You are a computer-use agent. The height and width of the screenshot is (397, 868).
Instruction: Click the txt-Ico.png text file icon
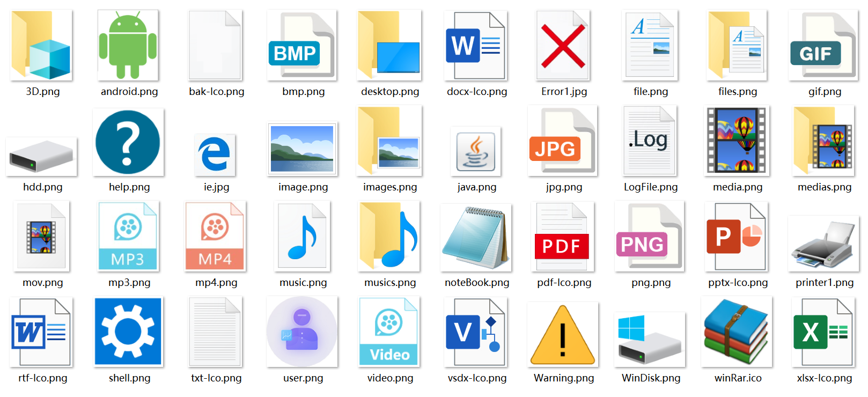[215, 332]
